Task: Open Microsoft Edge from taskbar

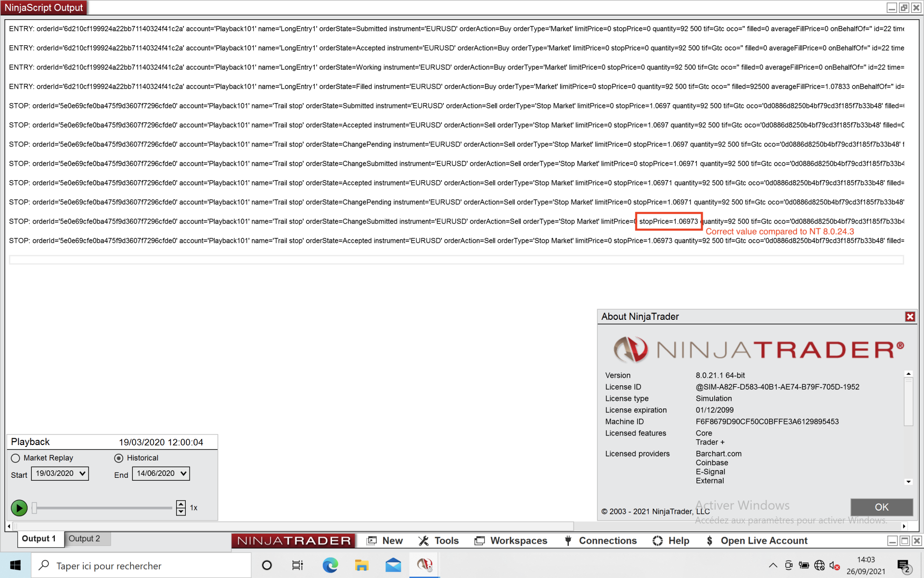Action: pyautogui.click(x=330, y=565)
